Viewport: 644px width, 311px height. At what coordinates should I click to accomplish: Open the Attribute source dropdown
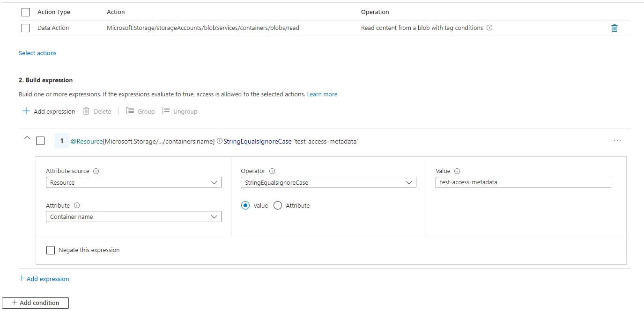point(133,182)
